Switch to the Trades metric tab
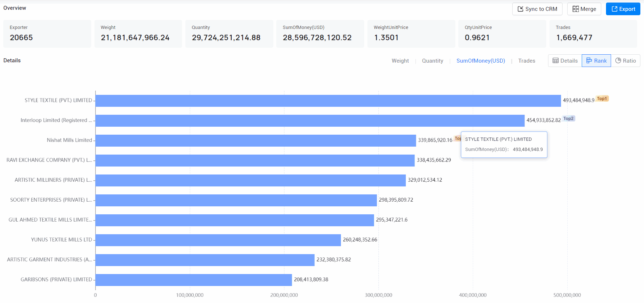The width and height of the screenshot is (644, 303). click(526, 61)
